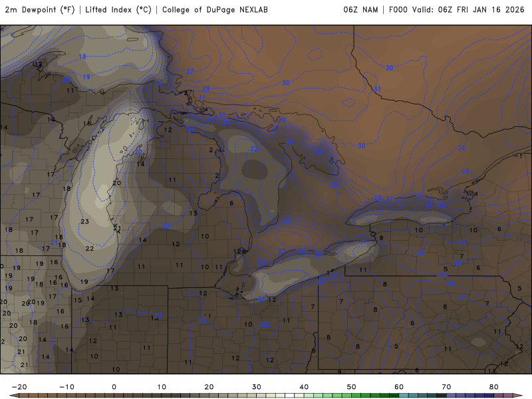Screen dimensions: 532x399
Task: Click the 40 label on the color scale
Action: [x=304, y=387]
